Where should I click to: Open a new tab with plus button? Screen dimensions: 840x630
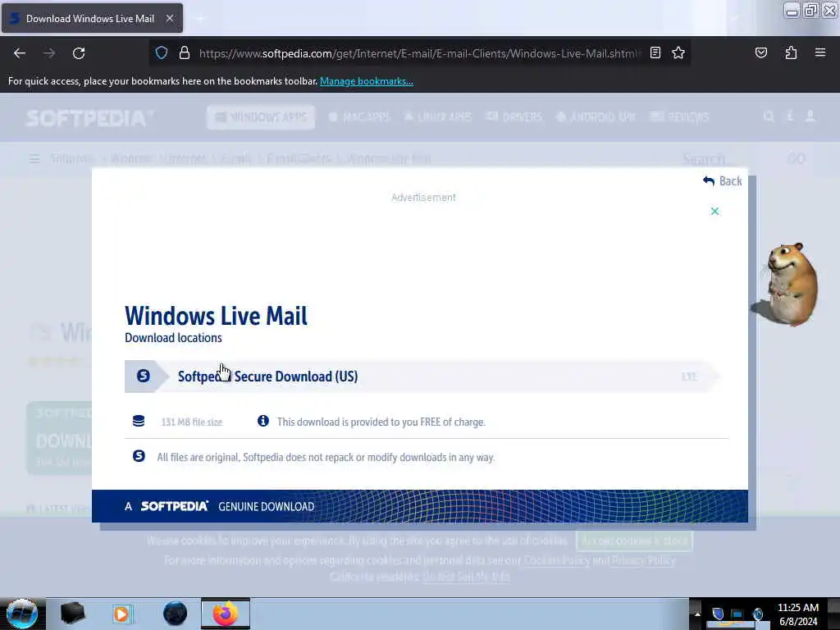point(200,19)
